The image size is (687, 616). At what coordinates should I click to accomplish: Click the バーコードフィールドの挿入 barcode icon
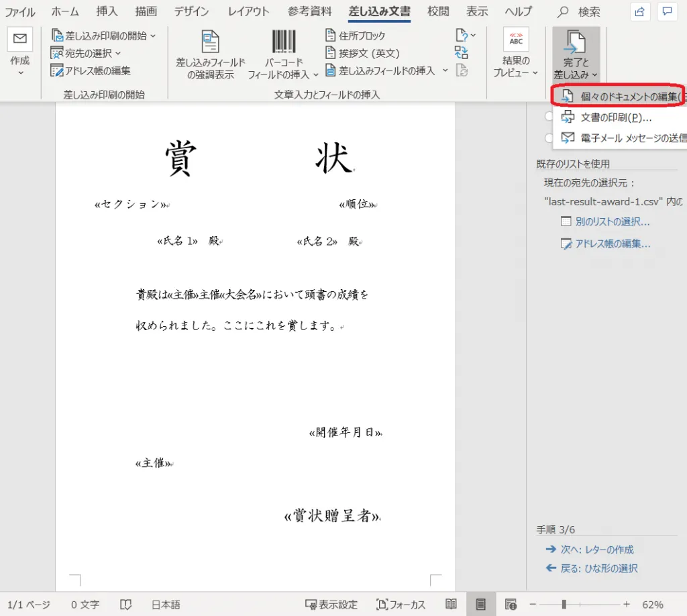[x=283, y=42]
